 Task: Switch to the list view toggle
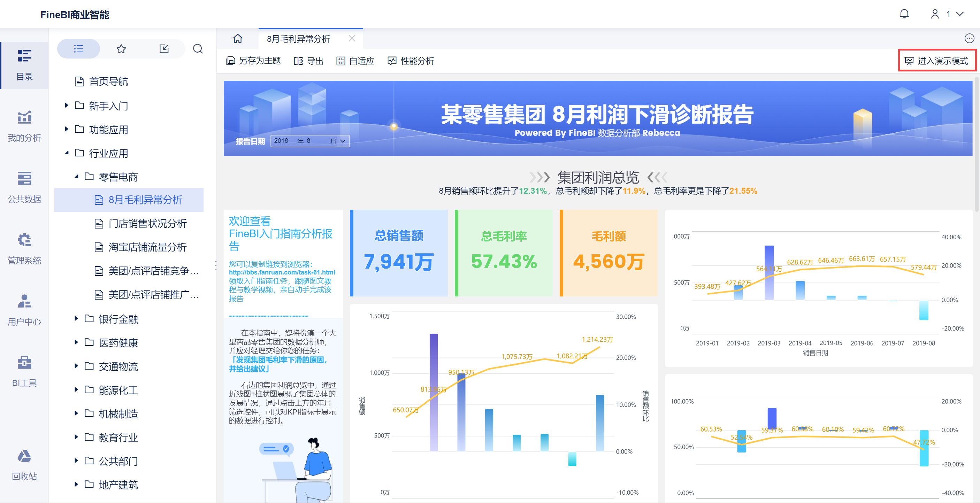point(78,49)
